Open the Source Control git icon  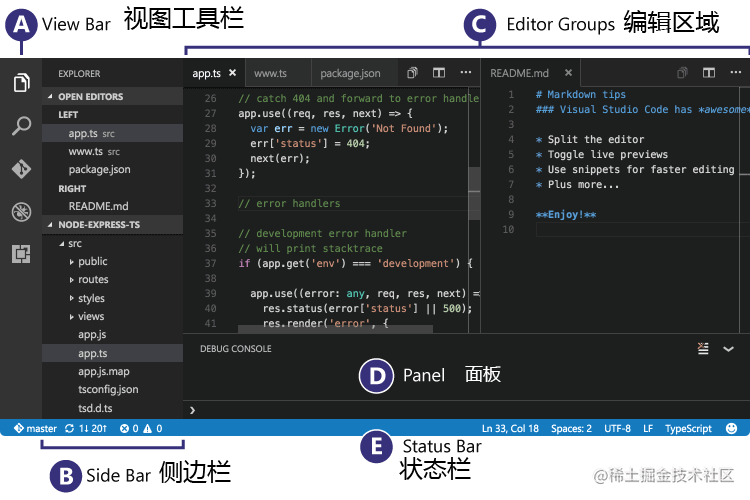point(21,168)
